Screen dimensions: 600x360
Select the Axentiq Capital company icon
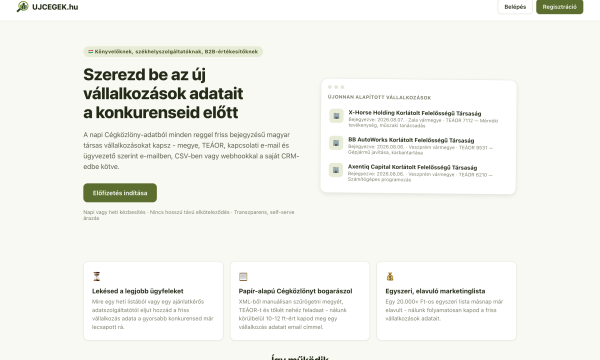pyautogui.click(x=336, y=170)
